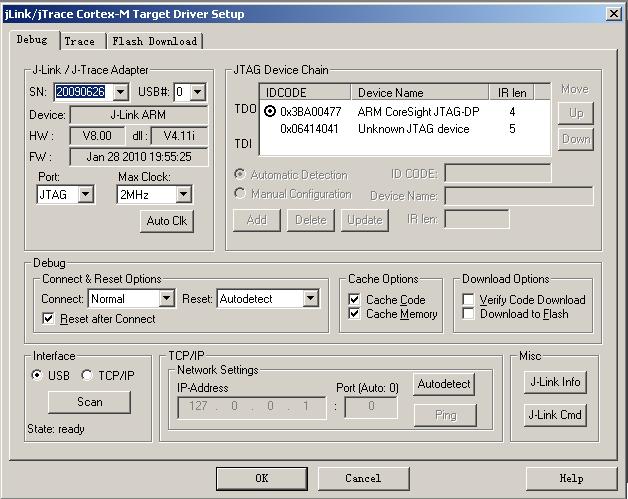Select the ARM CoreSight JTAG-DP name
This screenshot has width=628, height=499.
point(418,111)
